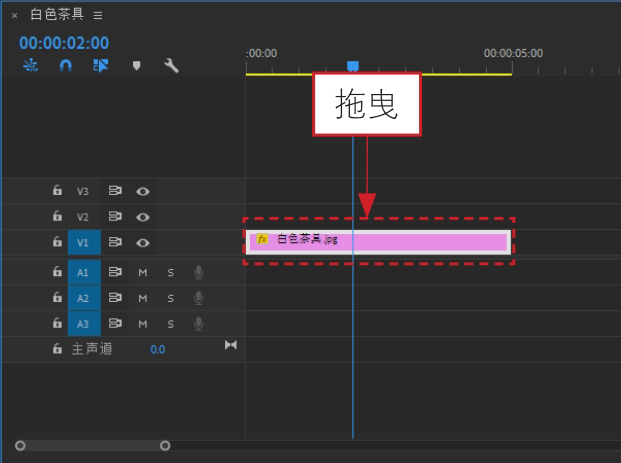Toggle the Linked Selection icon
Screen dimensions: 621x463
(x=101, y=65)
